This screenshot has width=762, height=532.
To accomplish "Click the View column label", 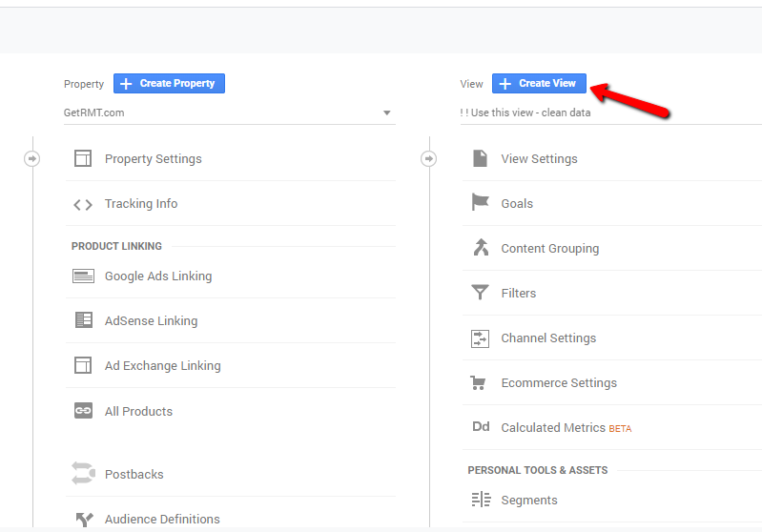I will pyautogui.click(x=471, y=84).
